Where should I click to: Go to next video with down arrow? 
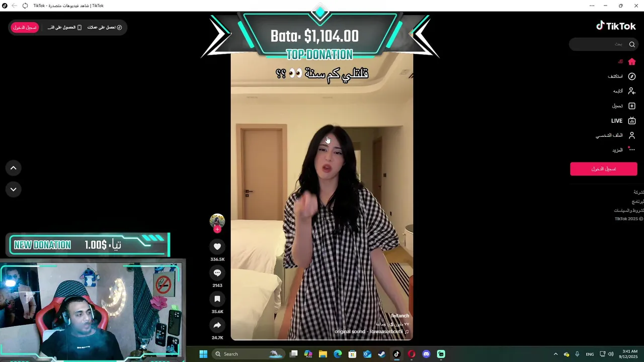pos(14,190)
